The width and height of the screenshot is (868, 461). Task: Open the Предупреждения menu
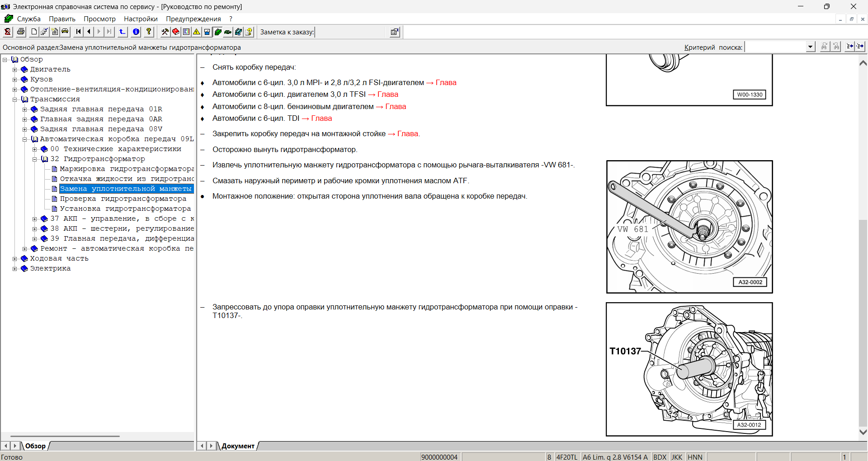point(193,19)
